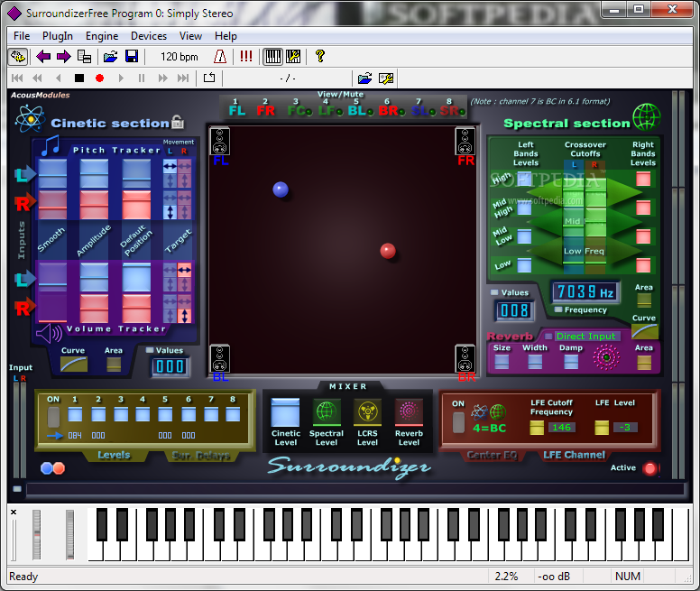Click the BR speaker icon in surround field
The width and height of the screenshot is (700, 591).
point(465,358)
